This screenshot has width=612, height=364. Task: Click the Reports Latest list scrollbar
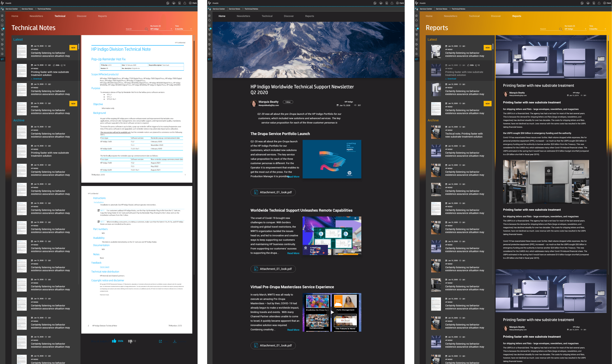(x=493, y=47)
